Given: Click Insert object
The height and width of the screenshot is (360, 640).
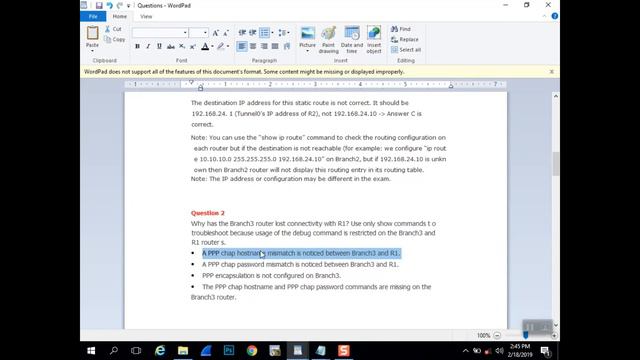Looking at the screenshot, I should click(x=374, y=40).
